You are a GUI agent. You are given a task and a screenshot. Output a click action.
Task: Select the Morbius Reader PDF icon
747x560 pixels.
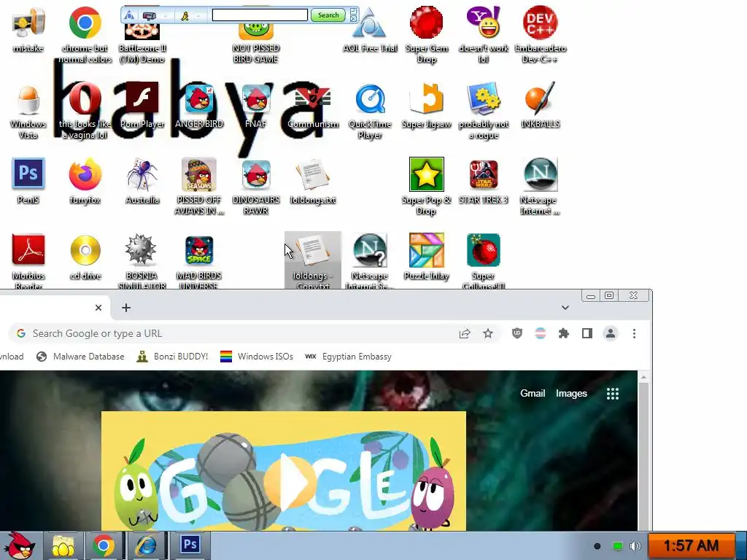click(28, 261)
